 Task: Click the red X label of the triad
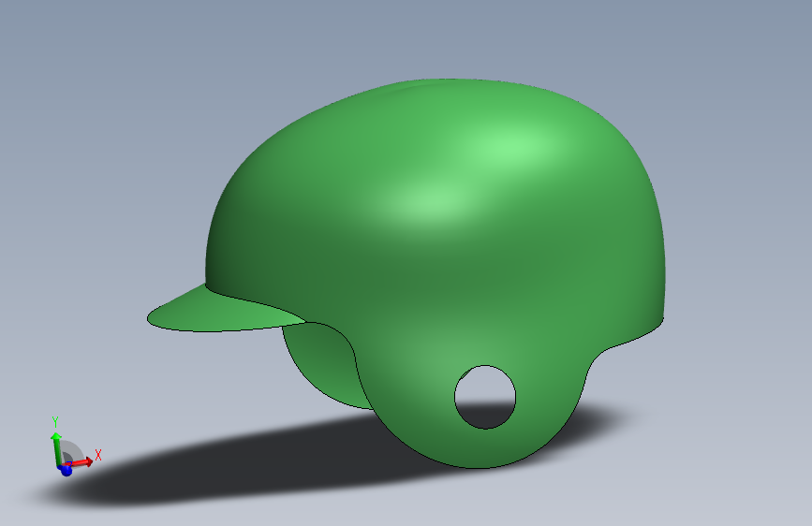[98, 455]
